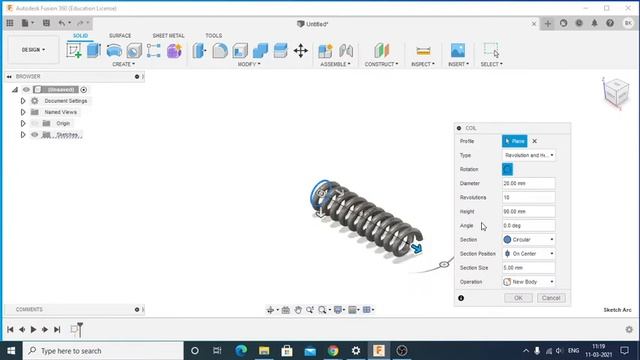Screen dimensions: 640x360
Task: Select the Offset Plane construct tool
Action: (x=382, y=51)
